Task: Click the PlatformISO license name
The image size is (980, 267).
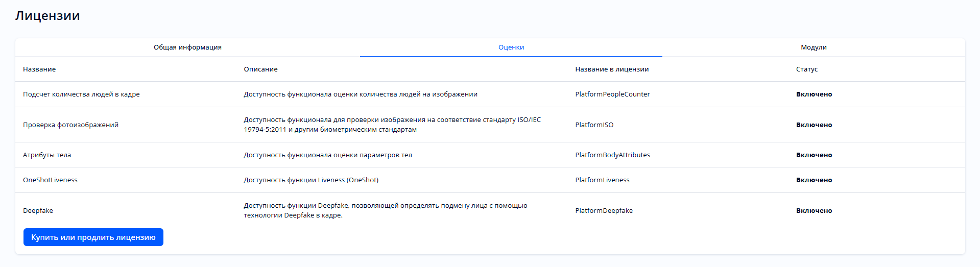Action: click(x=594, y=125)
